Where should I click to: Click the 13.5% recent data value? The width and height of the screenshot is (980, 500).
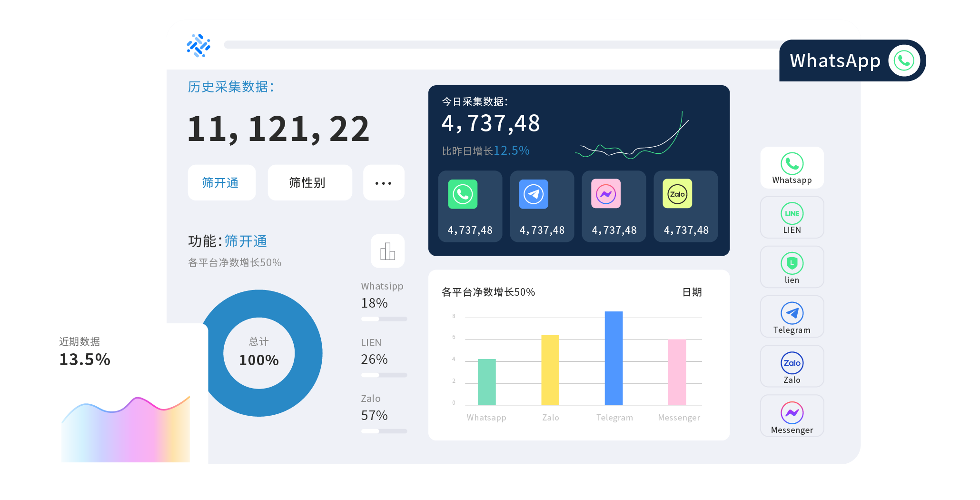pyautogui.click(x=85, y=359)
